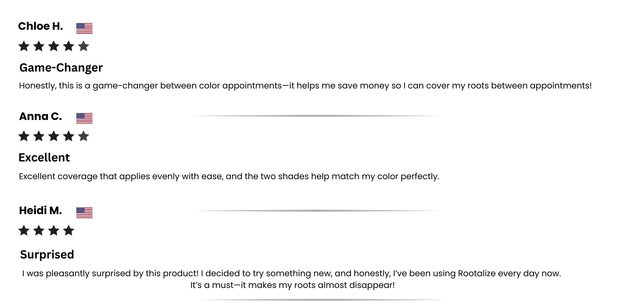Image resolution: width=644 pixels, height=308 pixels.
Task: Click Anna's review text about excellent coverage
Action: [229, 176]
